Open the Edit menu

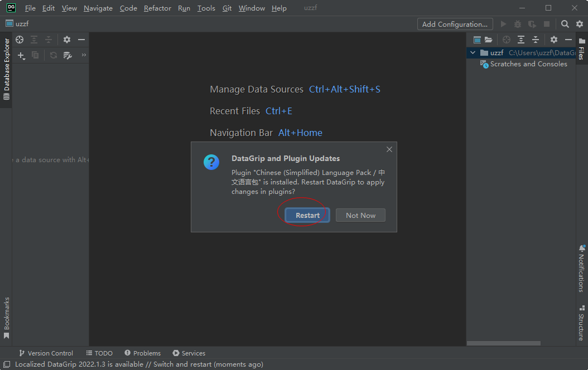[x=49, y=8]
